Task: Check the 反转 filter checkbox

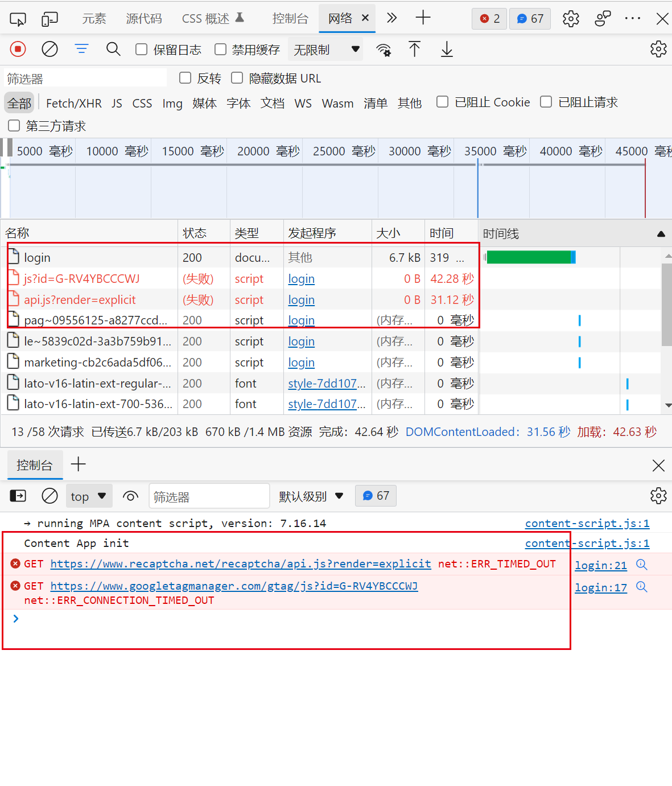Action: pos(185,78)
